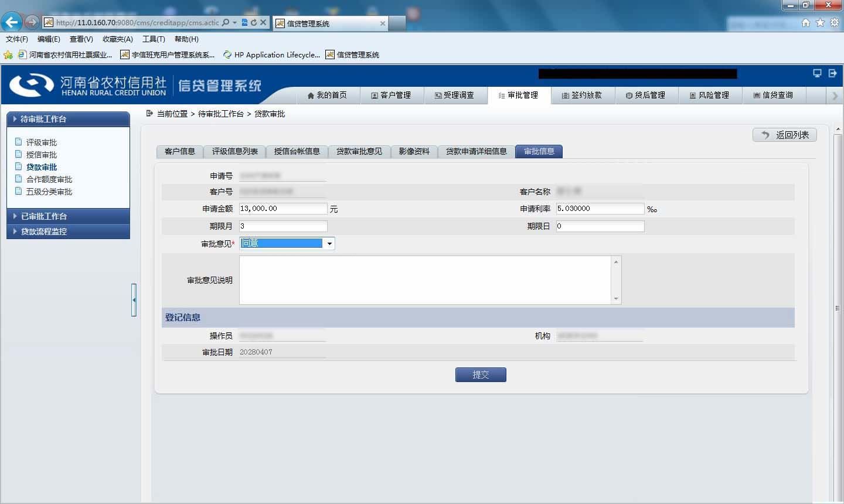Switch to 贷款申请详细信息 tab
Screen dimensions: 844x504
477,152
